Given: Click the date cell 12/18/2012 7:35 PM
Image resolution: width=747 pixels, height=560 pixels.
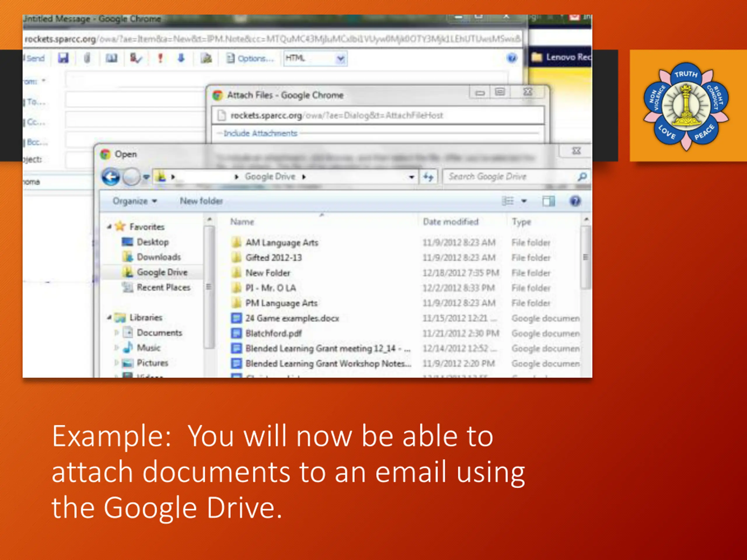Looking at the screenshot, I should point(461,273).
